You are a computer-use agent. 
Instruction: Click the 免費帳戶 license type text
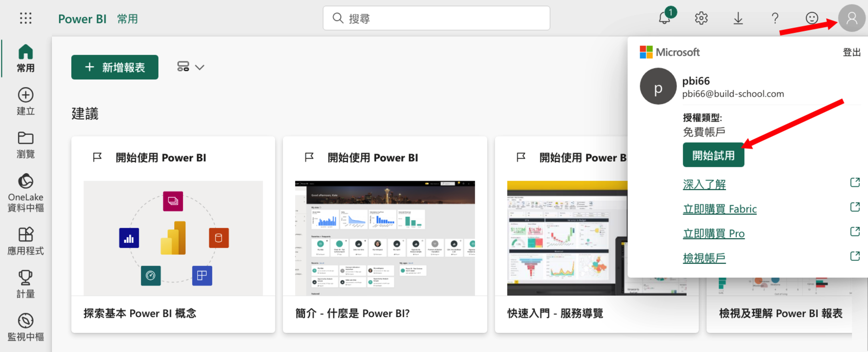(x=704, y=132)
